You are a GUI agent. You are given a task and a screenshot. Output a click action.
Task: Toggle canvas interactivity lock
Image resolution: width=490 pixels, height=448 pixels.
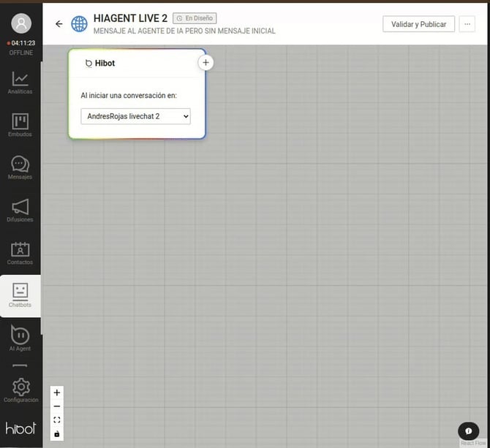pyautogui.click(x=57, y=434)
